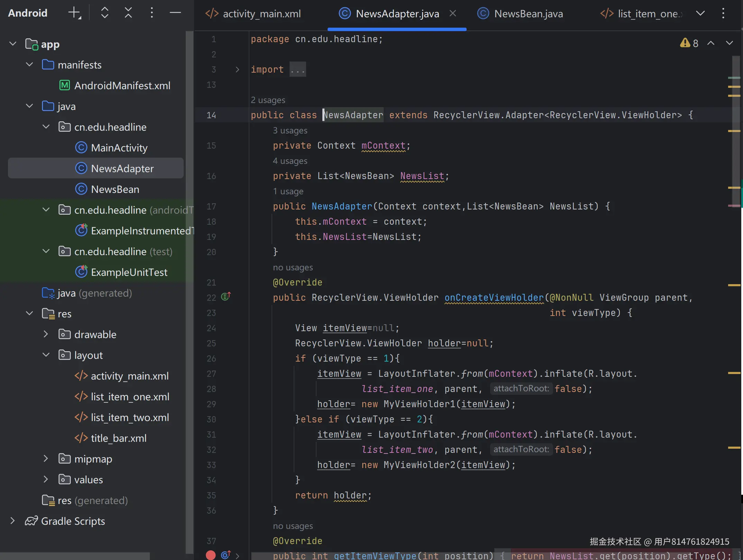Expand the Gradle Scripts node
The image size is (743, 560).
tap(12, 521)
